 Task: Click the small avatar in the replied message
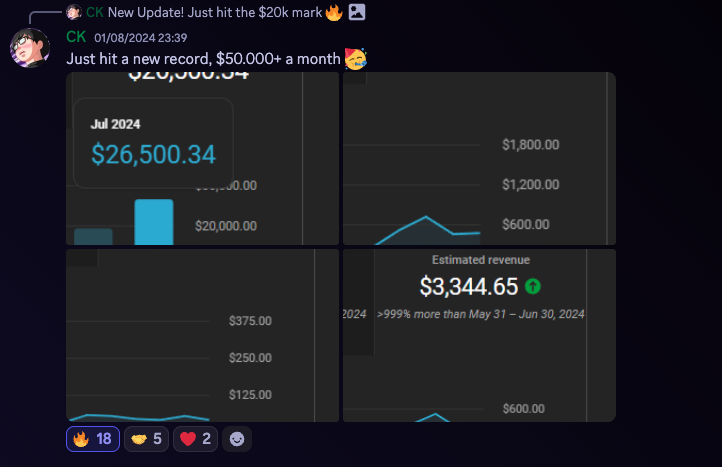(x=74, y=12)
